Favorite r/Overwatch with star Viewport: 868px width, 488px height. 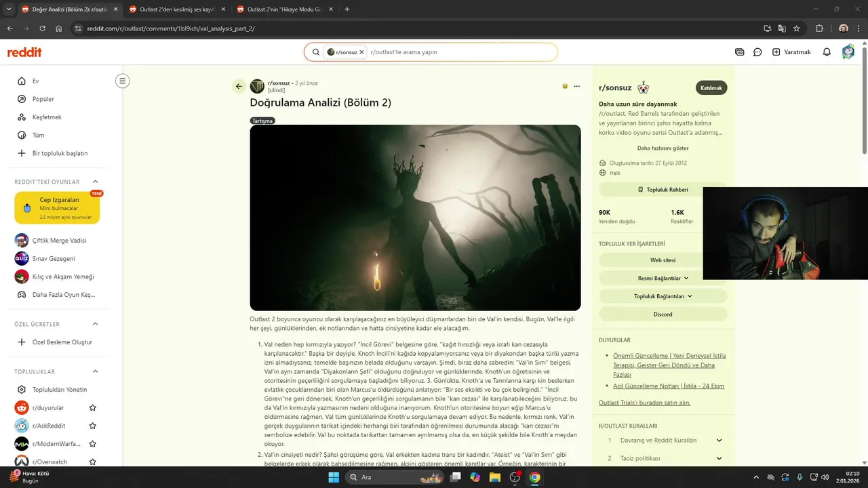pyautogui.click(x=93, y=462)
